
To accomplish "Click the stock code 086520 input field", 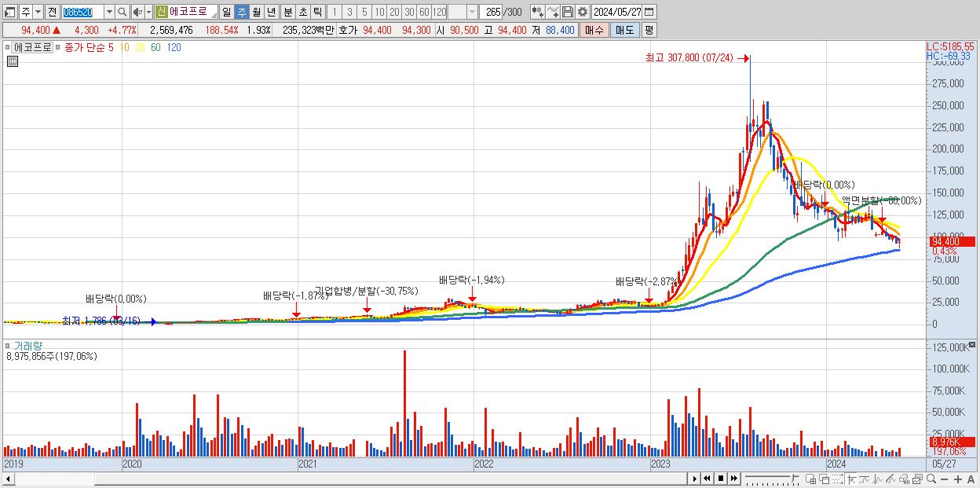I will point(82,13).
